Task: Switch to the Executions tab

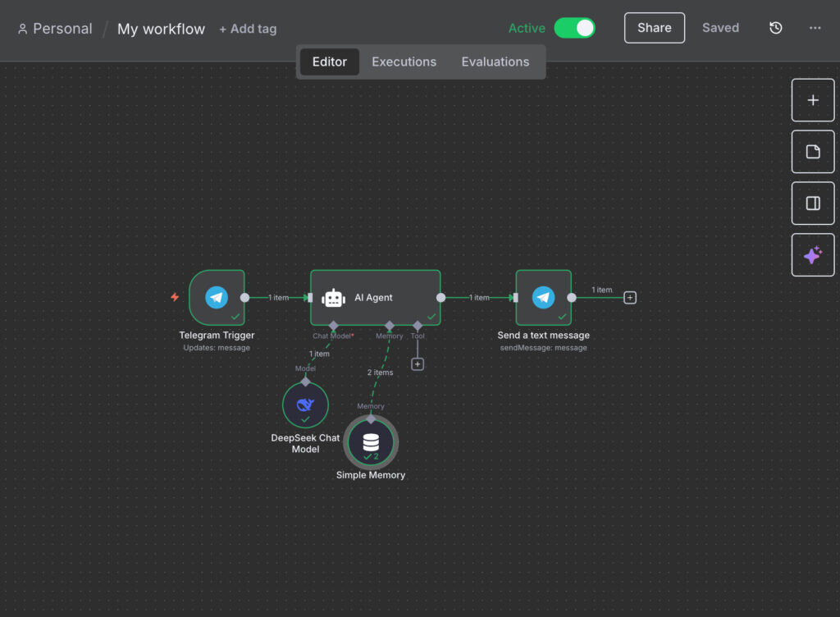Action: point(404,62)
